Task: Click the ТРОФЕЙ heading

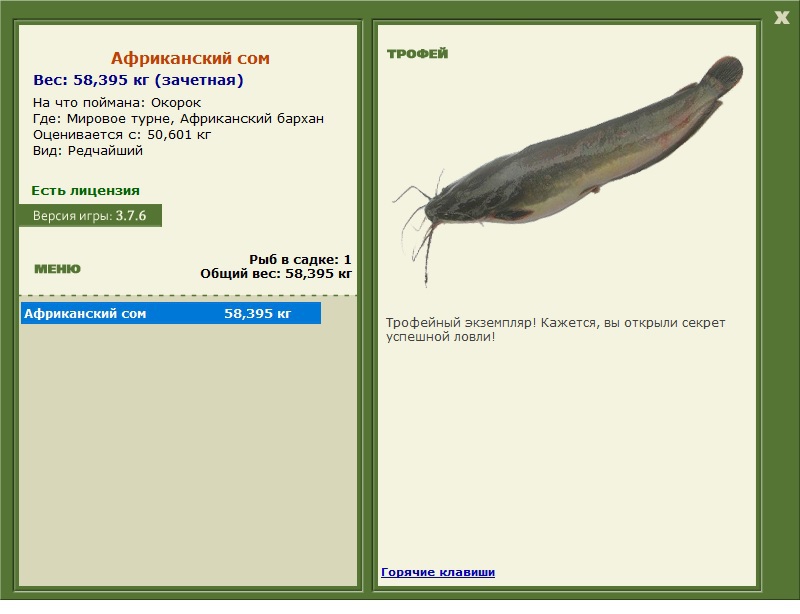Action: point(417,54)
